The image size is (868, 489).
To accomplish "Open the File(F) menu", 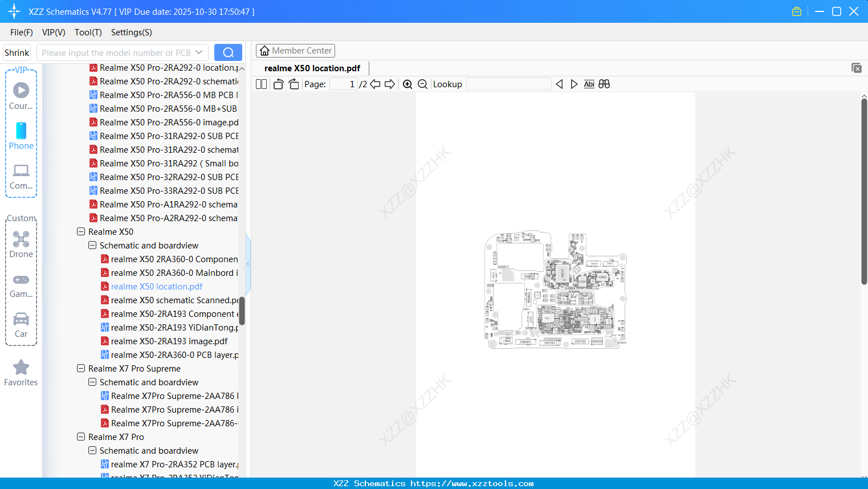I will [x=22, y=32].
